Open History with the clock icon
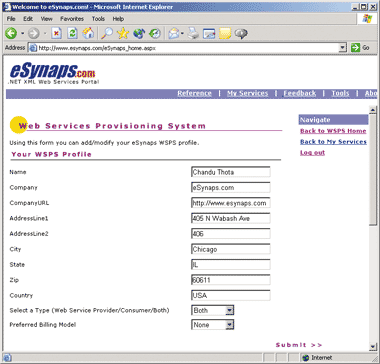This screenshot has height=364, width=380. pyautogui.click(x=155, y=33)
